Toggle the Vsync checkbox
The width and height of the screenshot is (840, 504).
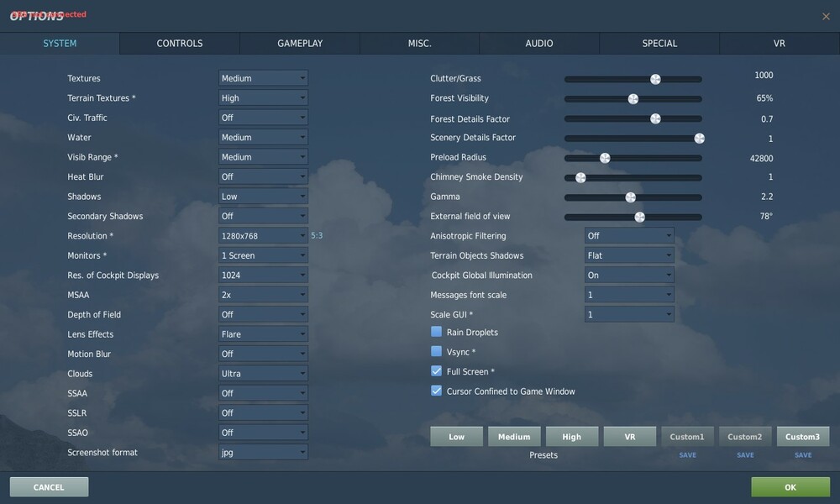pos(436,351)
